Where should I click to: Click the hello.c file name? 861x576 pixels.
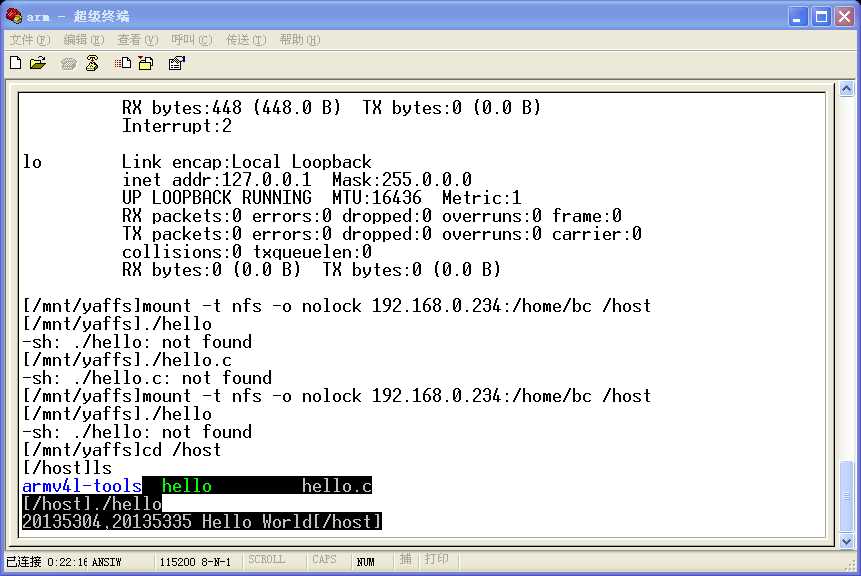(x=337, y=486)
